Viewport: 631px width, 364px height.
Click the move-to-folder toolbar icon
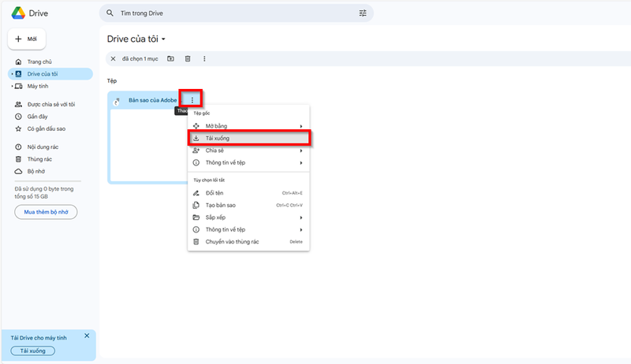coord(170,58)
